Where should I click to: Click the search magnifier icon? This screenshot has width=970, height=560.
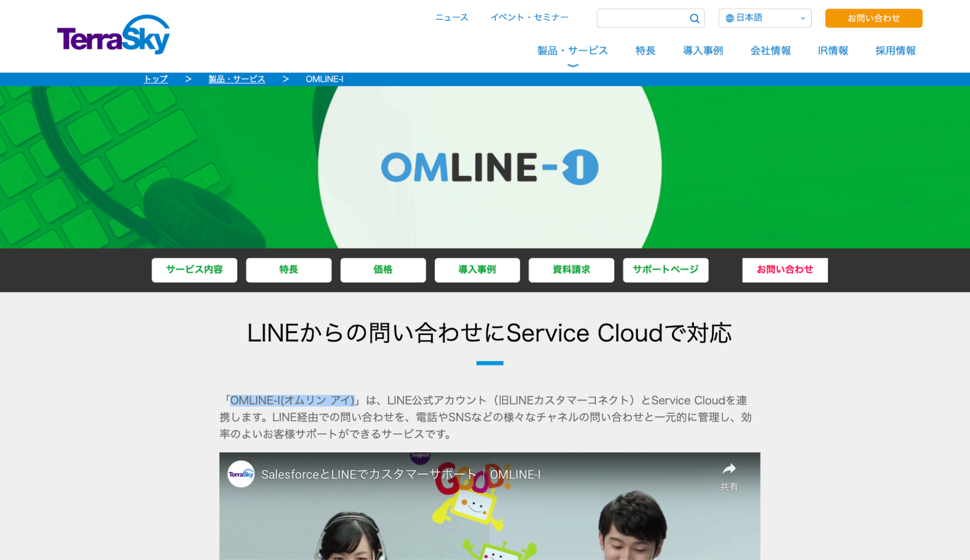694,18
